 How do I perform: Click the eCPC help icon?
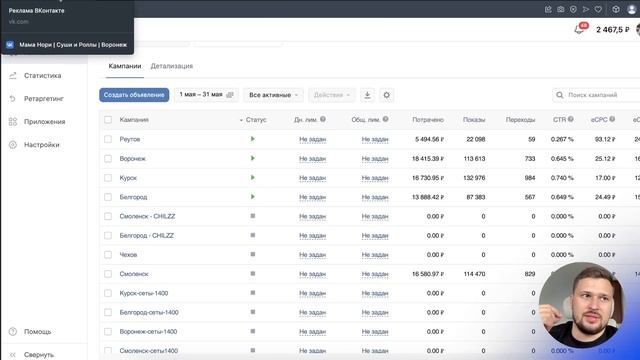click(612, 119)
